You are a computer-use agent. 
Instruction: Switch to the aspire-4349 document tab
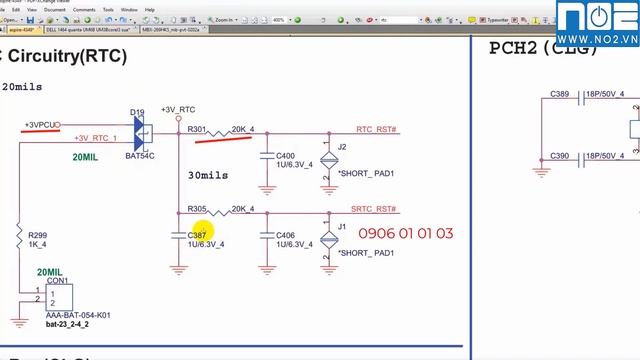(x=24, y=30)
